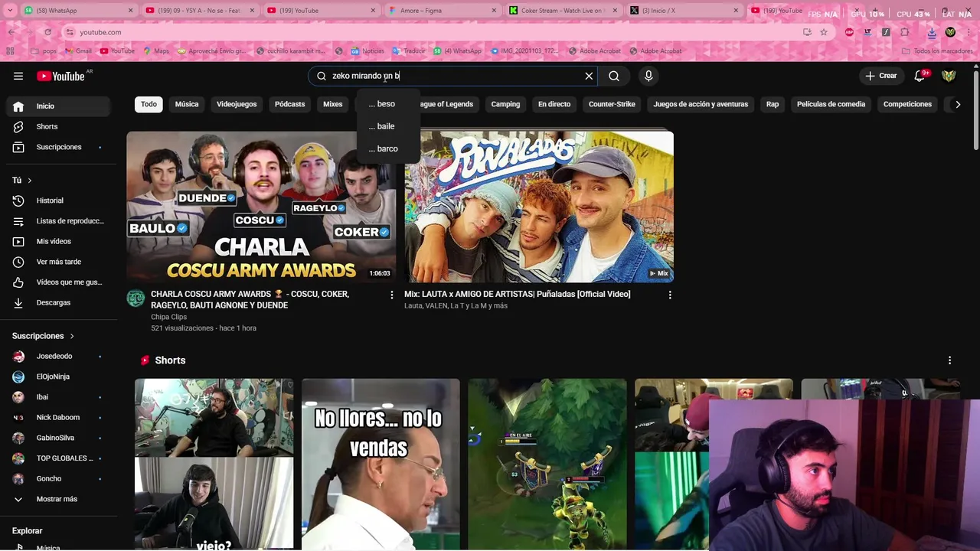Open the Maps bookmark
Viewport: 980px width, 551px height.
155,51
